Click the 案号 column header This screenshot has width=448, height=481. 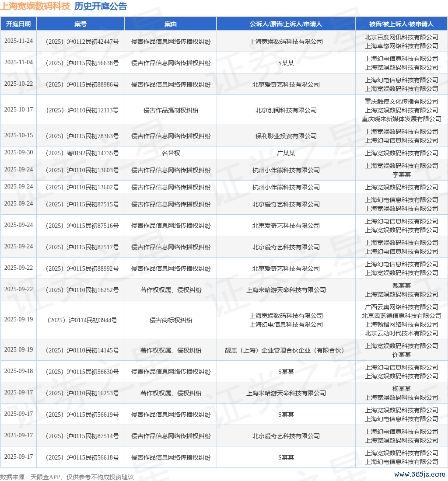80,24
